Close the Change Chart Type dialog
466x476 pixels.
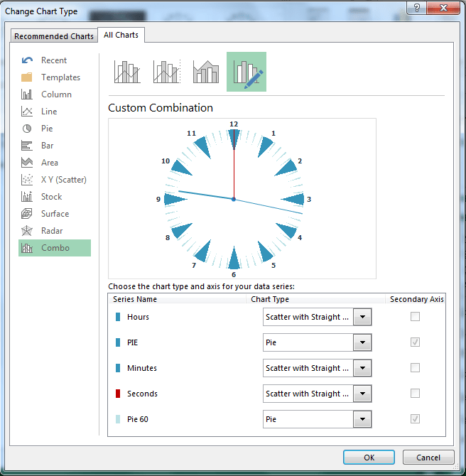pos(443,8)
